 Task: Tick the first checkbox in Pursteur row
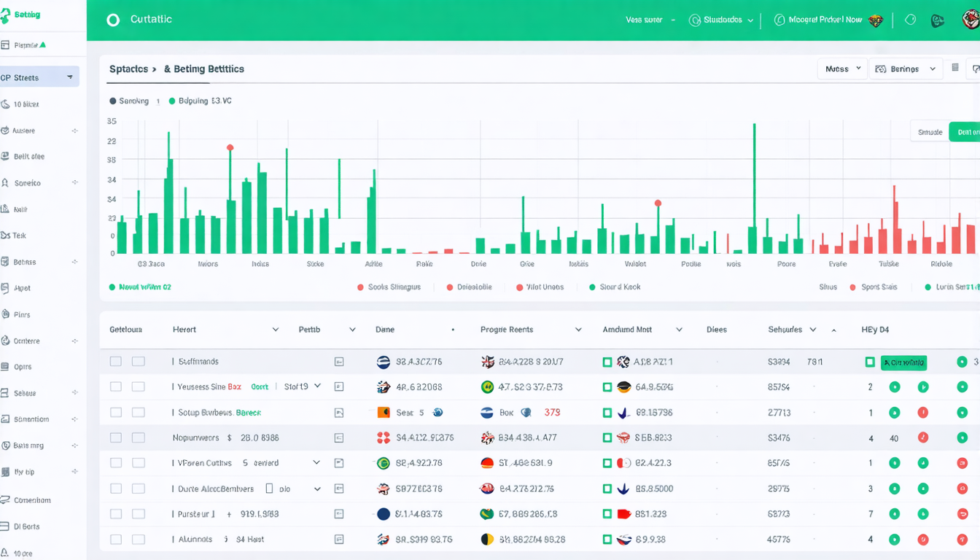[x=115, y=514]
